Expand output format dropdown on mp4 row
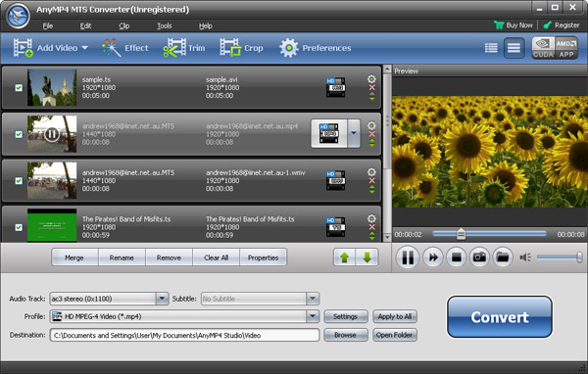The image size is (588, 374). coord(354,133)
